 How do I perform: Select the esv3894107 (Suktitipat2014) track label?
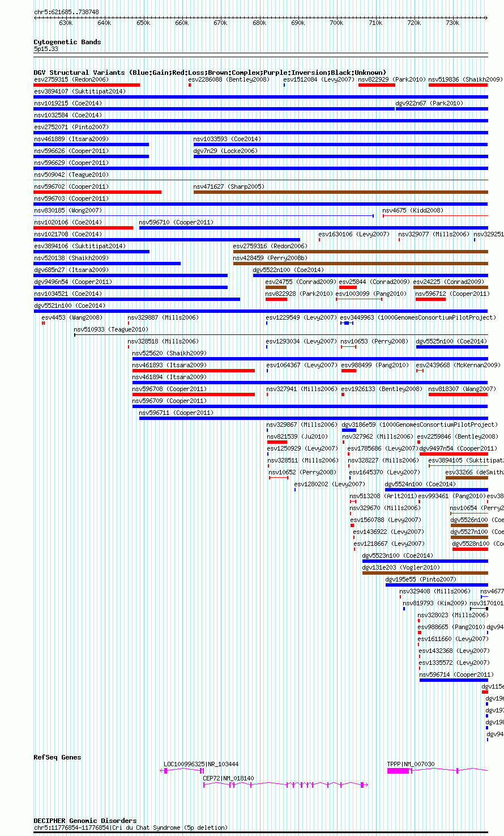(79, 92)
